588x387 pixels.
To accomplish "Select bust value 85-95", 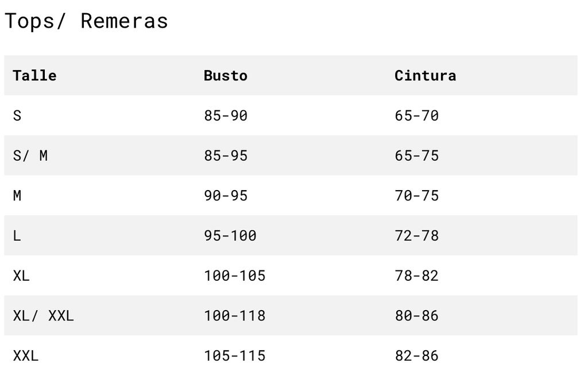I will pos(226,156).
